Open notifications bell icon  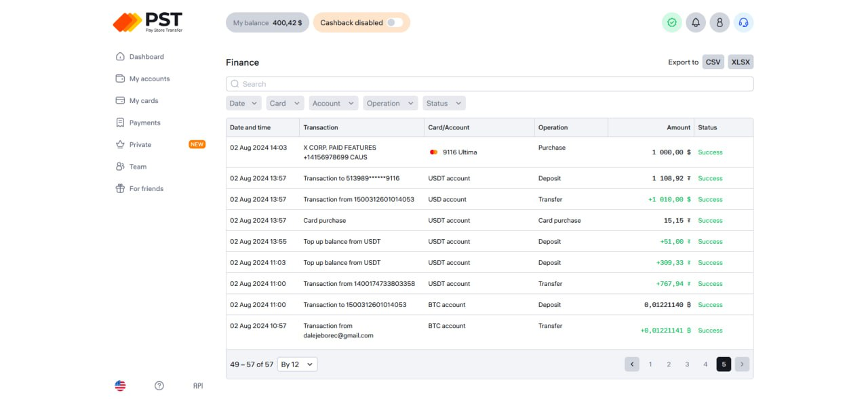coord(695,22)
